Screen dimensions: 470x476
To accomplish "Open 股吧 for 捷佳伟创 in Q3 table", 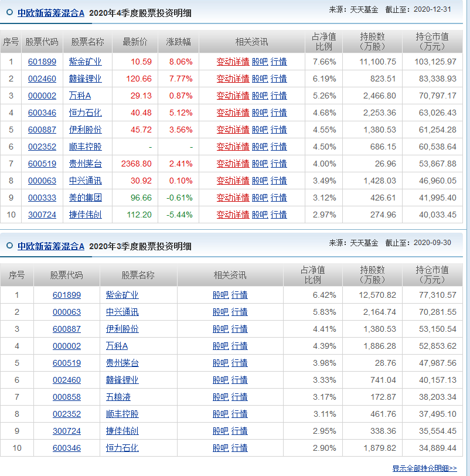I will tap(220, 431).
